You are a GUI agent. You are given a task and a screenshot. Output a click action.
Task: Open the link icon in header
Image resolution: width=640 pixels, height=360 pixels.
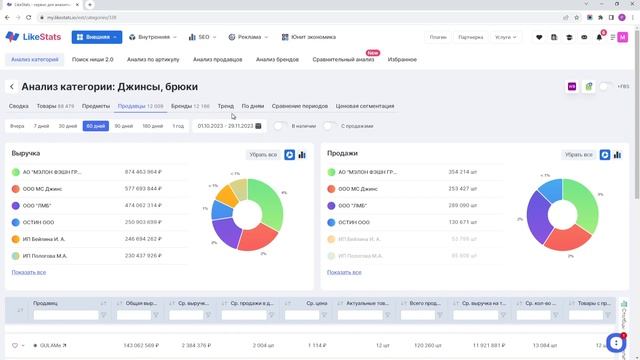[x=584, y=37]
